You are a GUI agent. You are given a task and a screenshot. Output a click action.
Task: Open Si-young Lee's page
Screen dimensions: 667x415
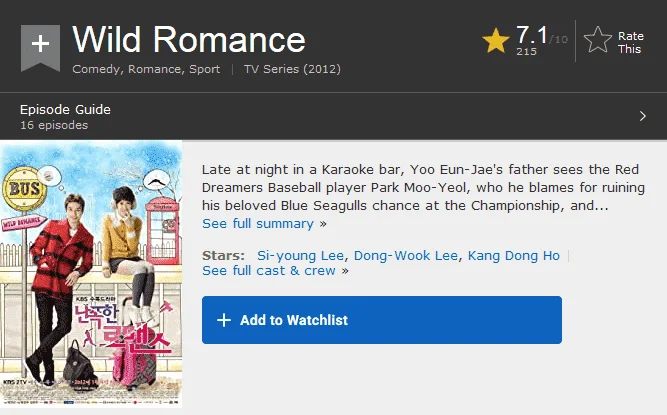[x=300, y=256]
